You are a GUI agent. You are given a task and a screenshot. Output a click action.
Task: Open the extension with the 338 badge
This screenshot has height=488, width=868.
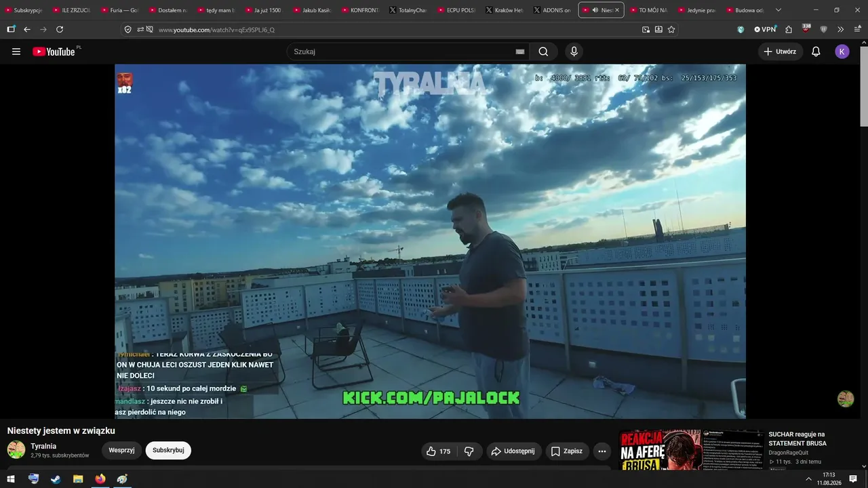tap(806, 29)
